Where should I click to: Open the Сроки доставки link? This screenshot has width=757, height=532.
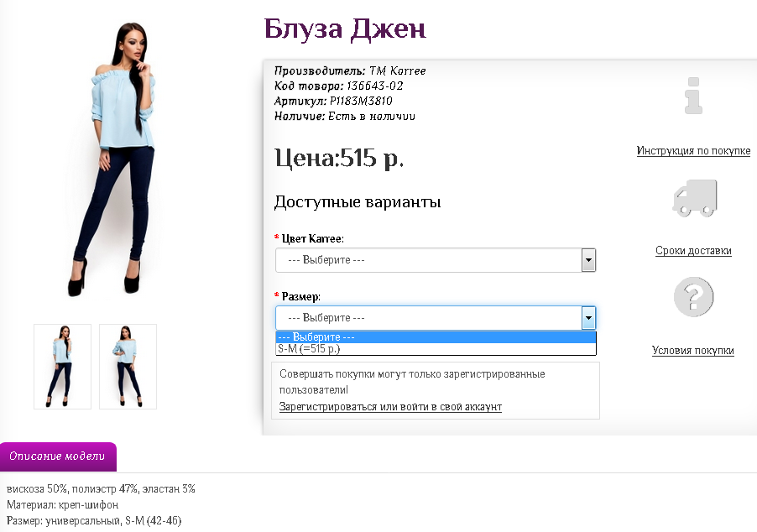click(693, 251)
